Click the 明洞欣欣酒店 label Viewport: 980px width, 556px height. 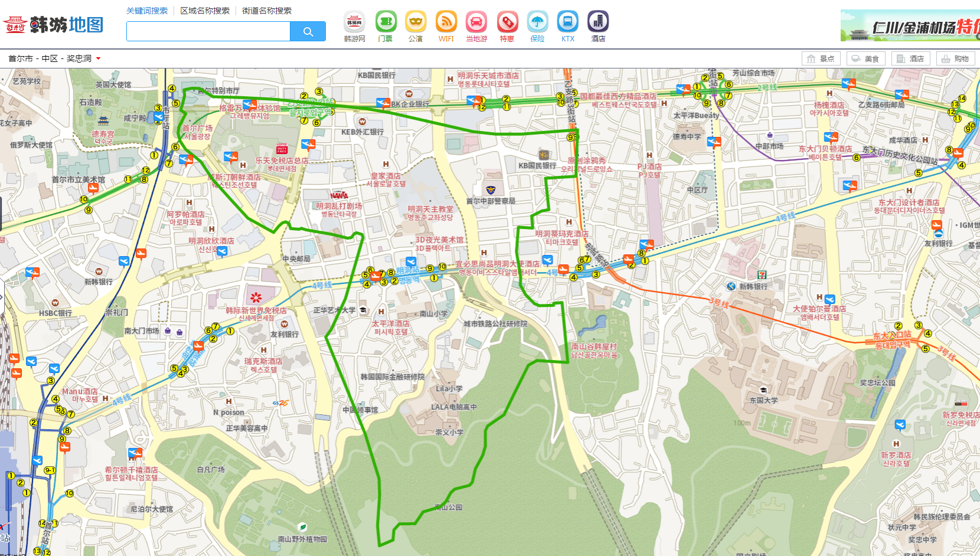(211, 245)
